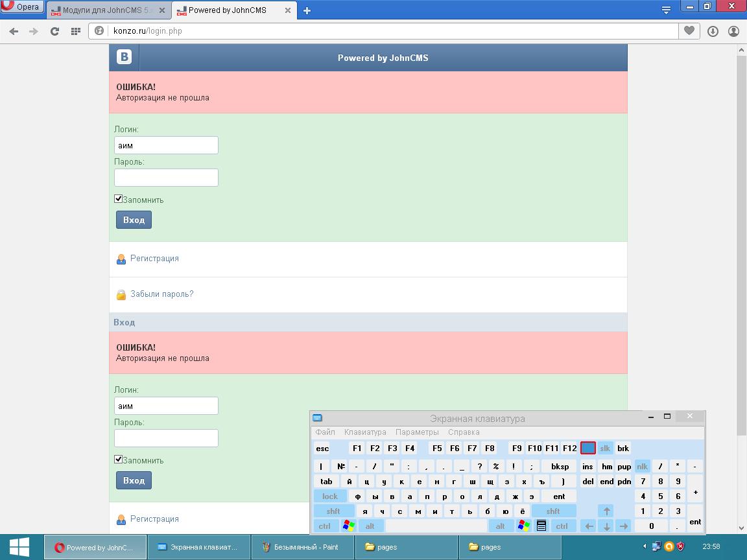Click the Windows Start button
This screenshot has width=747, height=560.
[x=19, y=546]
